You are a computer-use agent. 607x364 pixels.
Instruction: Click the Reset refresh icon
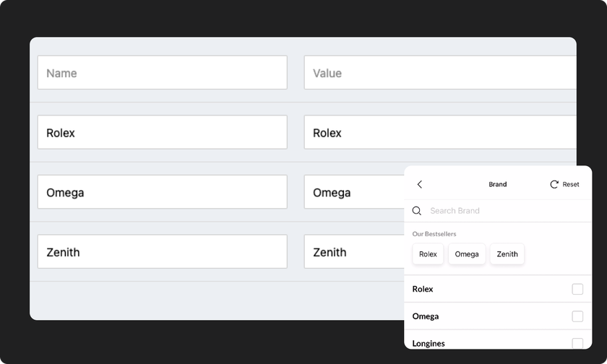[x=554, y=185]
